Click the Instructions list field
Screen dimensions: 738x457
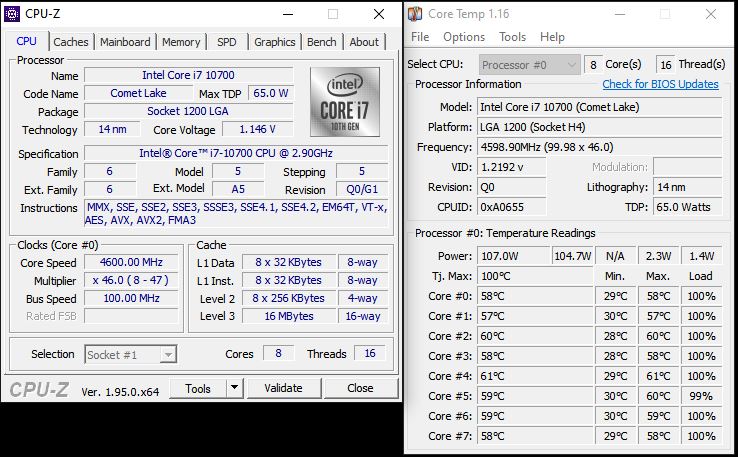point(236,213)
